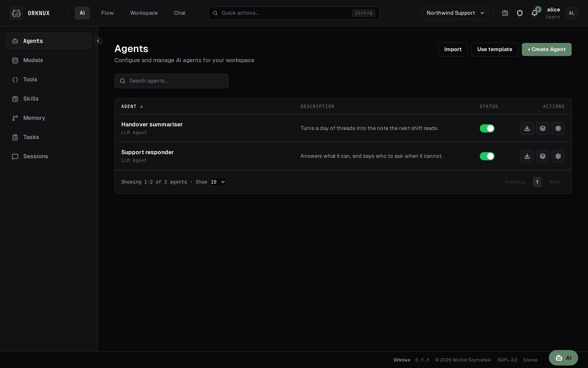Open Memory in the sidebar

click(x=49, y=118)
